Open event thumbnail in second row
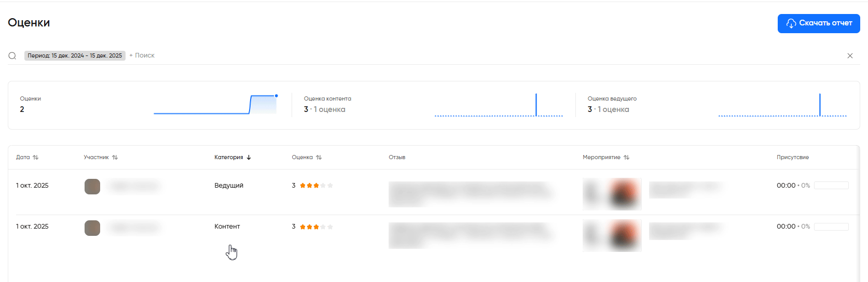The height and width of the screenshot is (282, 868). [612, 235]
